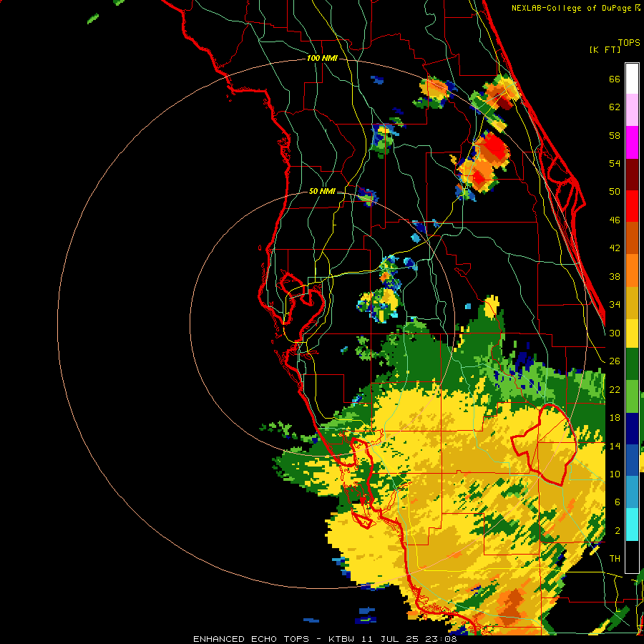Select the white swatch in the legend

click(x=632, y=79)
